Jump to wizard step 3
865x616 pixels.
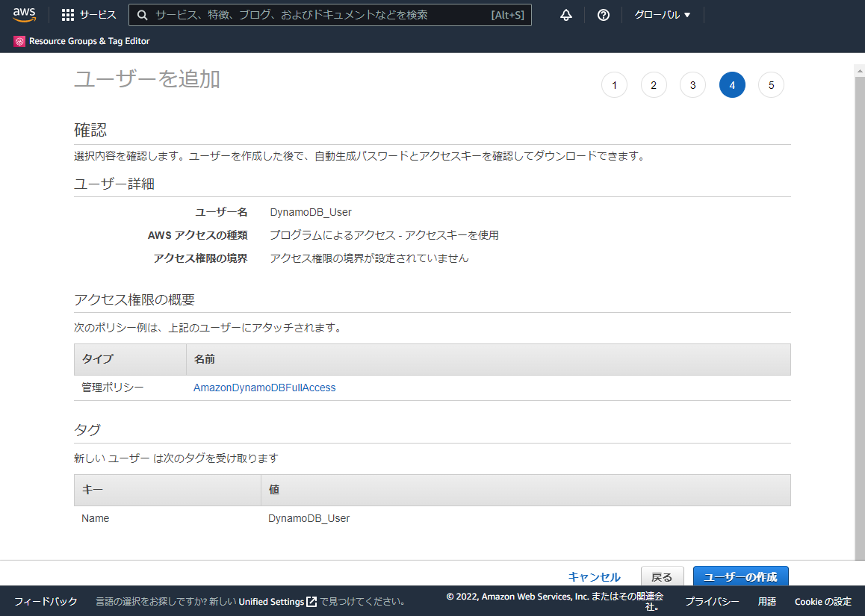coord(692,85)
